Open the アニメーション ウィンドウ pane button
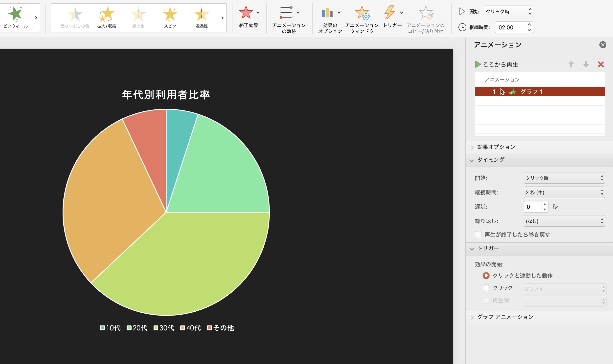Screen dimensions: 613x364 pos(362,20)
